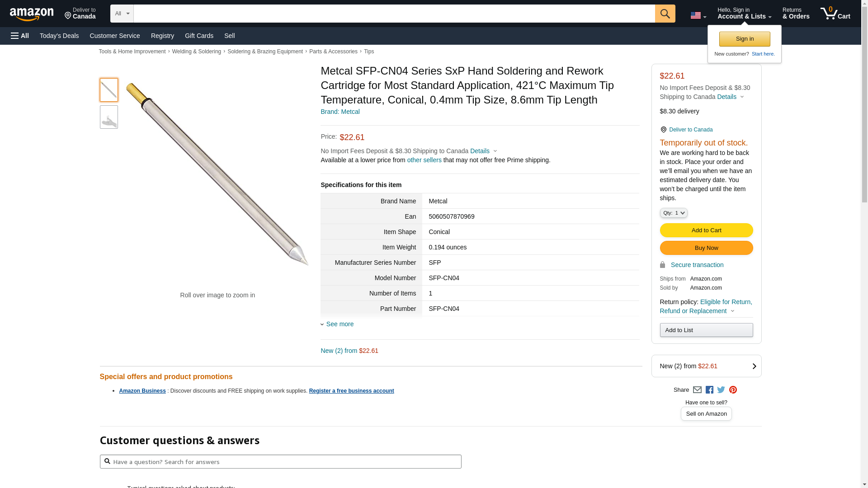Viewport: 868px width, 488px height.
Task: Share product on Twitter
Action: [x=721, y=390]
